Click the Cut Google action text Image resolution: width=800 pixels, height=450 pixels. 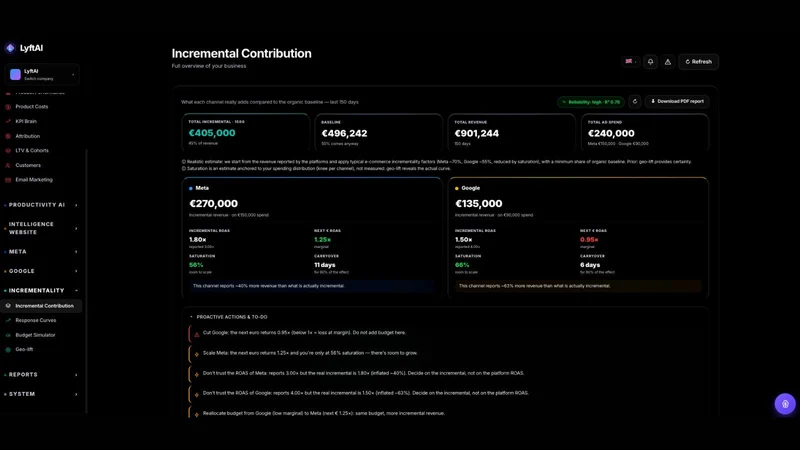click(304, 333)
